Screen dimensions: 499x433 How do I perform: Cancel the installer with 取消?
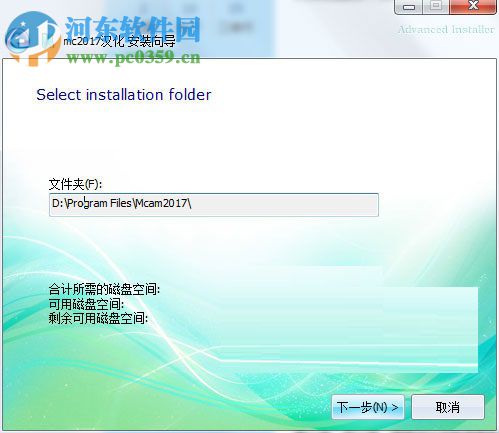448,407
